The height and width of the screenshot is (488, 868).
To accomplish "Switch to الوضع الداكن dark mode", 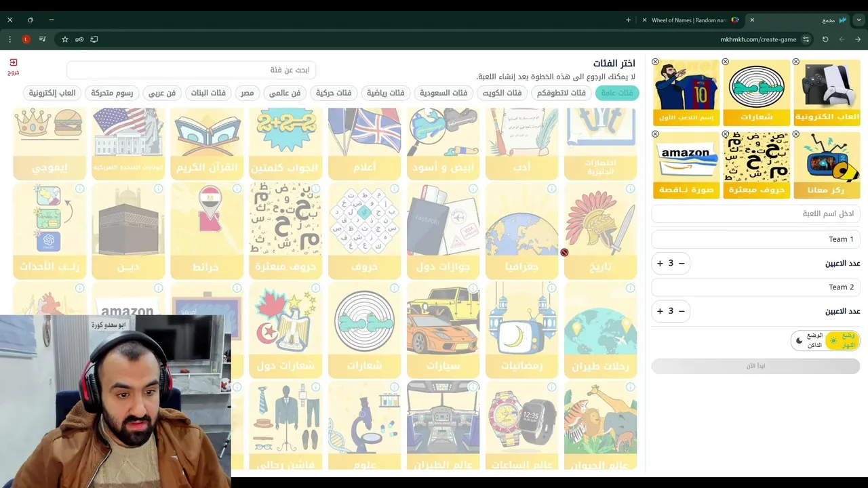I will [808, 341].
